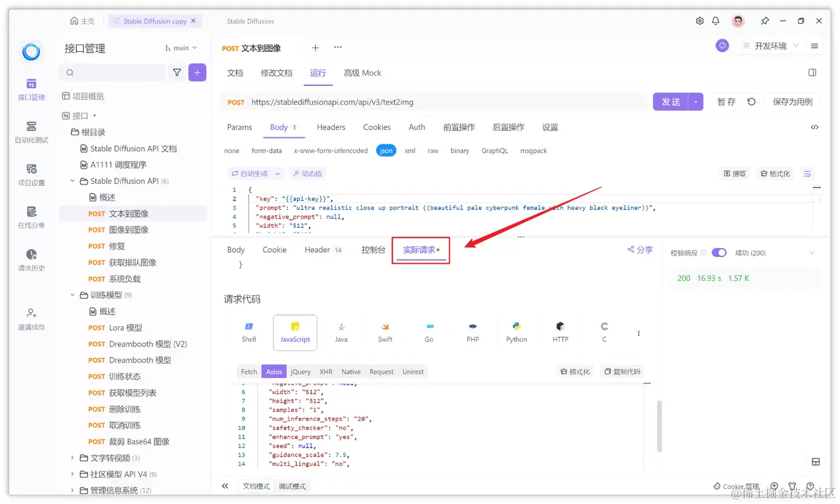Open 请求历史 in the sidebar

coord(31,260)
